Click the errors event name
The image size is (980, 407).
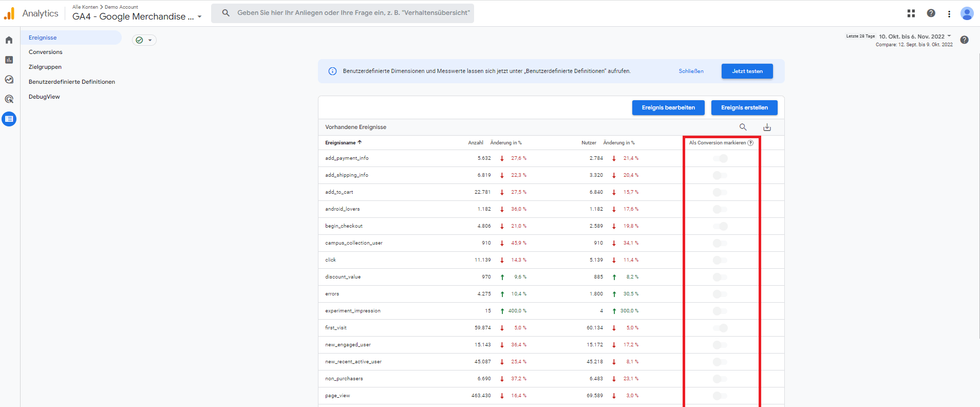[332, 294]
